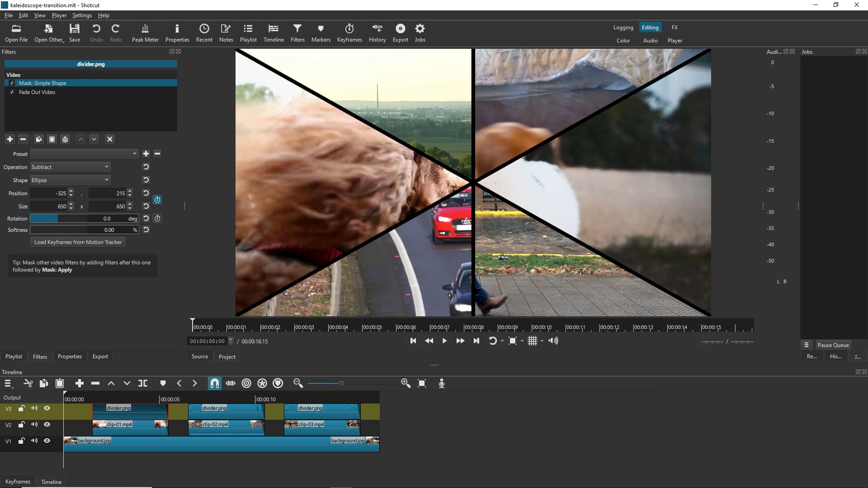Click the ripple all tracks icon
Image resolution: width=868 pixels, height=488 pixels.
262,384
